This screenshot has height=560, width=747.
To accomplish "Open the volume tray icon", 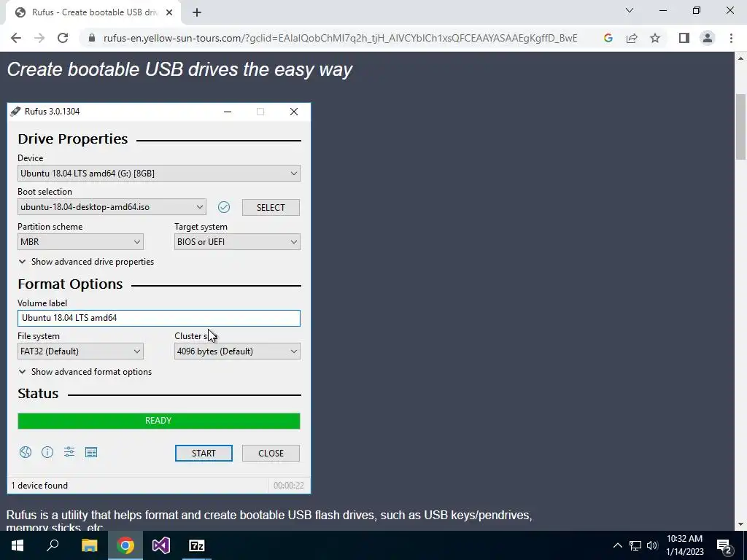I will [652, 545].
